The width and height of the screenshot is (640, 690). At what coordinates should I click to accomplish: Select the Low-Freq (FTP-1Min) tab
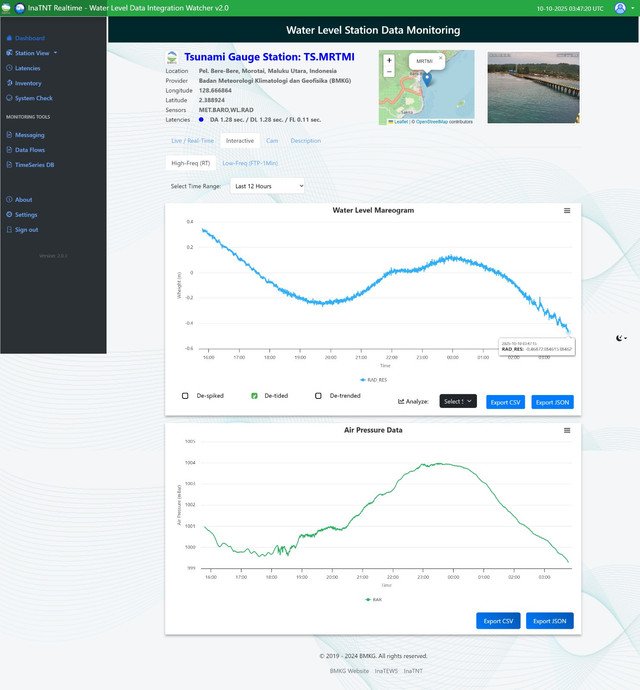[250, 162]
